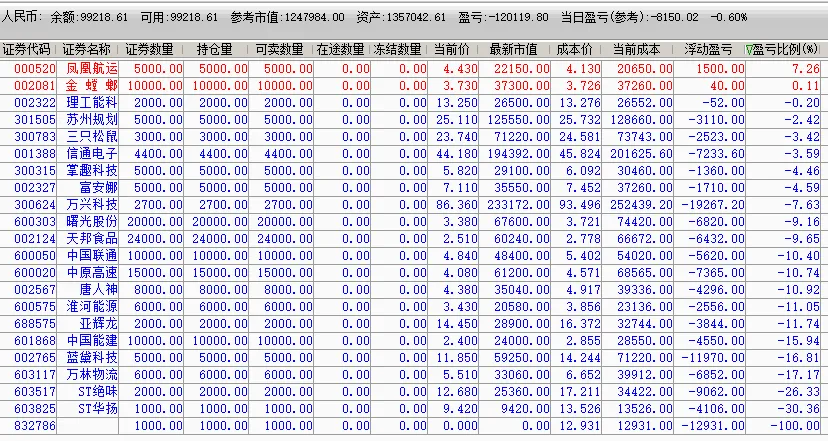Click the 冻结数量 column header
This screenshot has height=441, width=828.
397,50
